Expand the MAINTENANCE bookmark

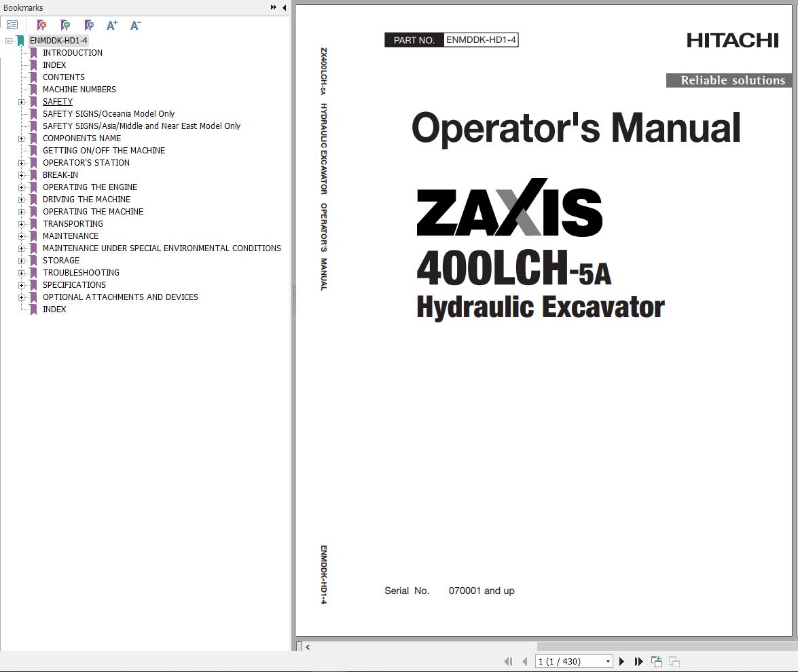pos(21,236)
